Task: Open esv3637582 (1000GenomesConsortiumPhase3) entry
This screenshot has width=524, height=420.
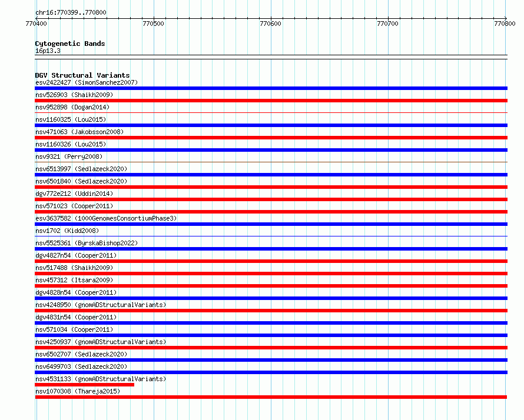Action: coord(106,218)
